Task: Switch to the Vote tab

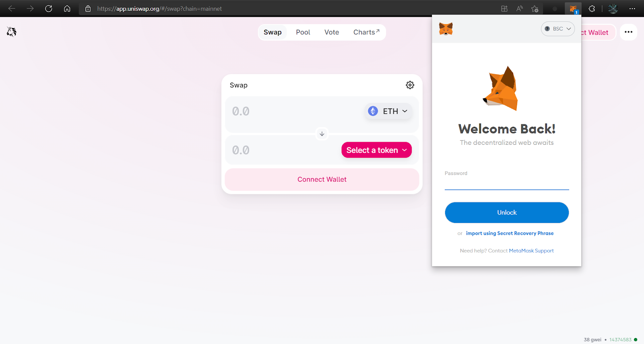Action: coord(332,32)
